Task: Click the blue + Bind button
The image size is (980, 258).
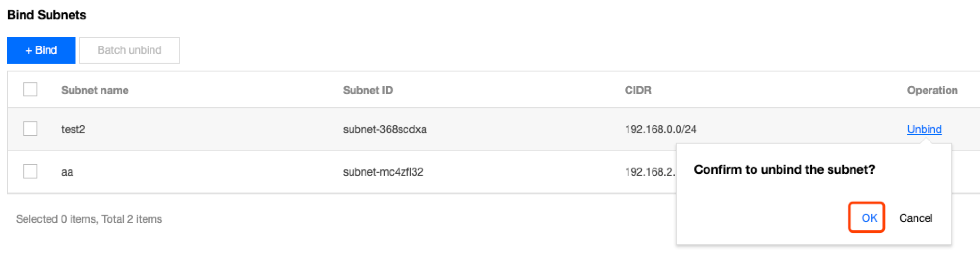Action: 41,50
